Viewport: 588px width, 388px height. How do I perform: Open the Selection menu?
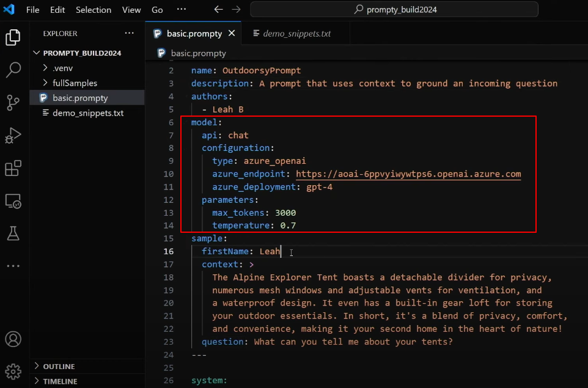click(94, 10)
